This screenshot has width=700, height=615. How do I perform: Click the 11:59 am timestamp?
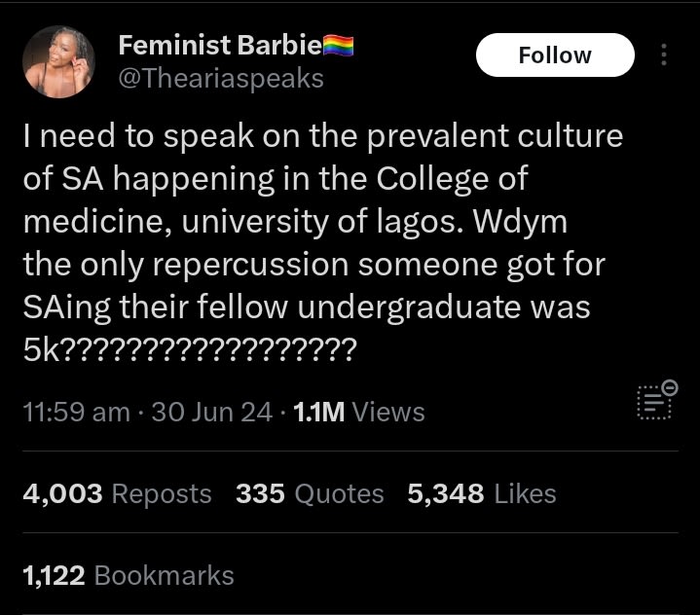point(76,412)
